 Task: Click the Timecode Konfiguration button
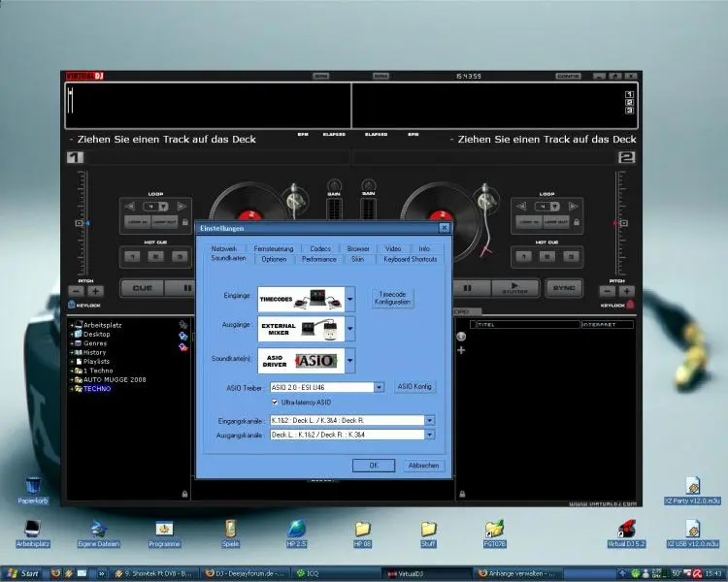click(393, 298)
